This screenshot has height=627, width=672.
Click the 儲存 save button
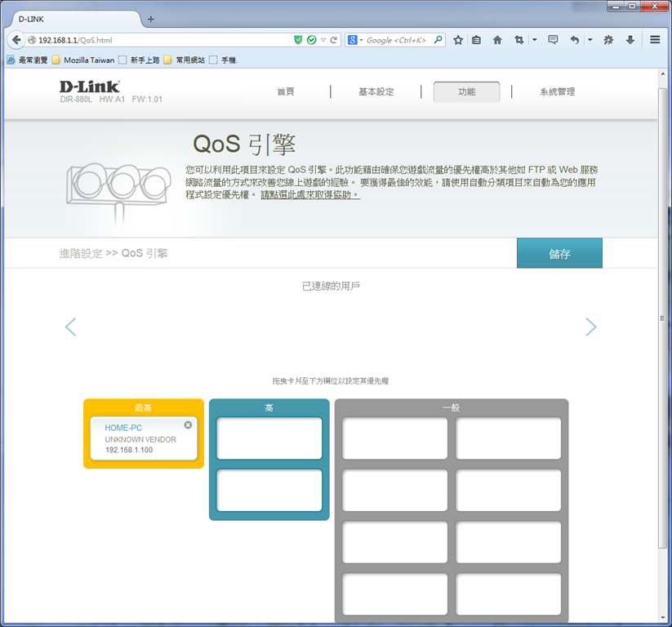point(559,253)
